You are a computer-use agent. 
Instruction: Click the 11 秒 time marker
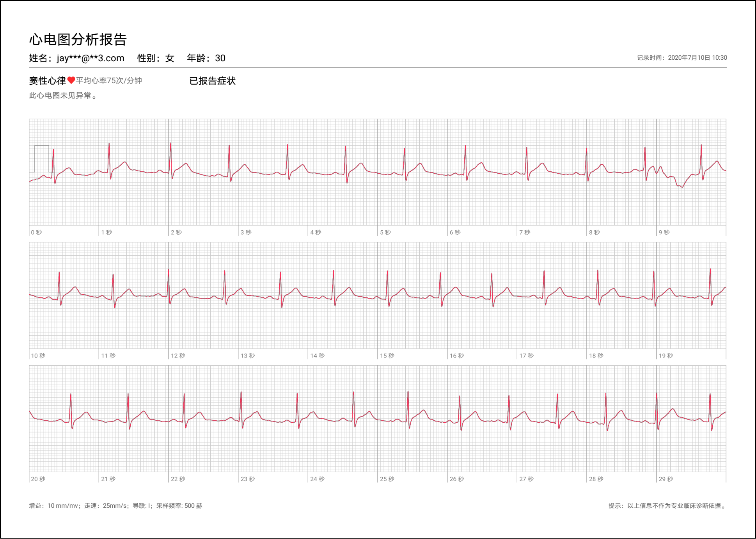tap(108, 356)
